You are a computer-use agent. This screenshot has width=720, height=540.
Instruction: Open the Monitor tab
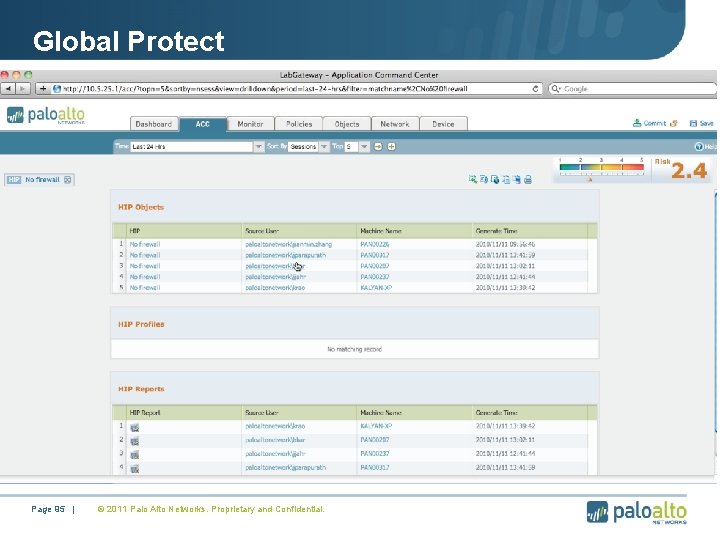pyautogui.click(x=251, y=124)
